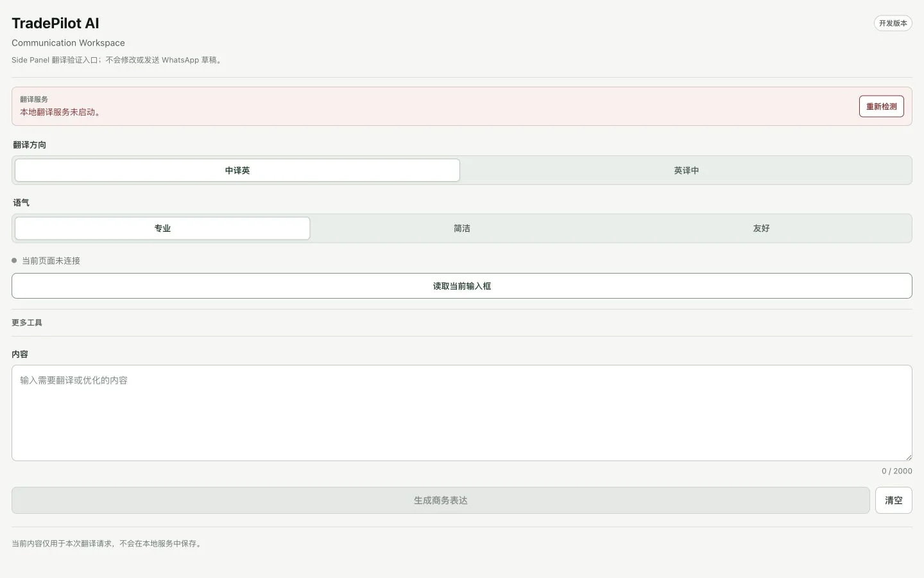Clear the content with the 清空 button
This screenshot has width=924, height=578.
[894, 500]
